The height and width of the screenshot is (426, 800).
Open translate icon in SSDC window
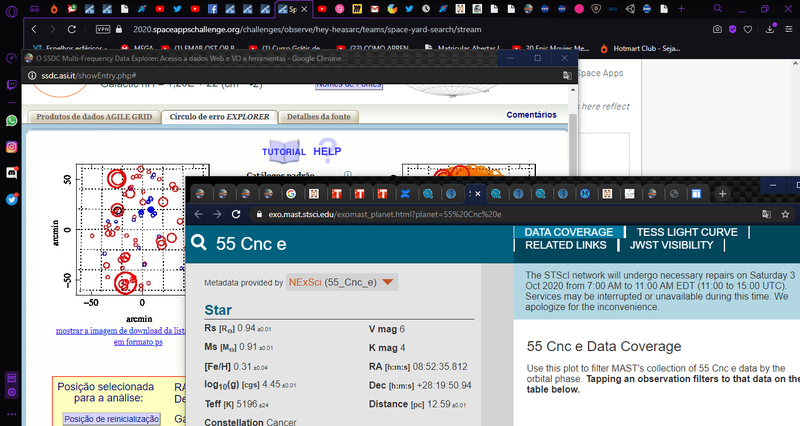(567, 76)
